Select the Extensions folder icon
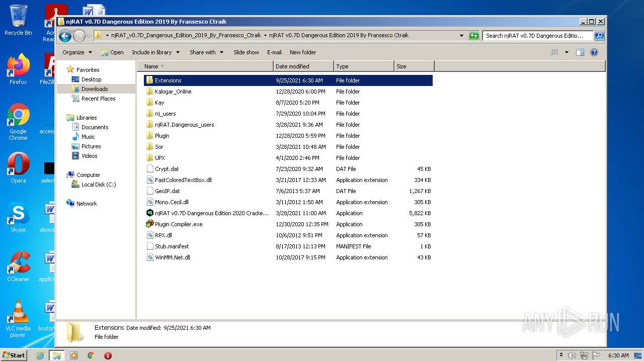This screenshot has height=362, width=644. coord(149,80)
